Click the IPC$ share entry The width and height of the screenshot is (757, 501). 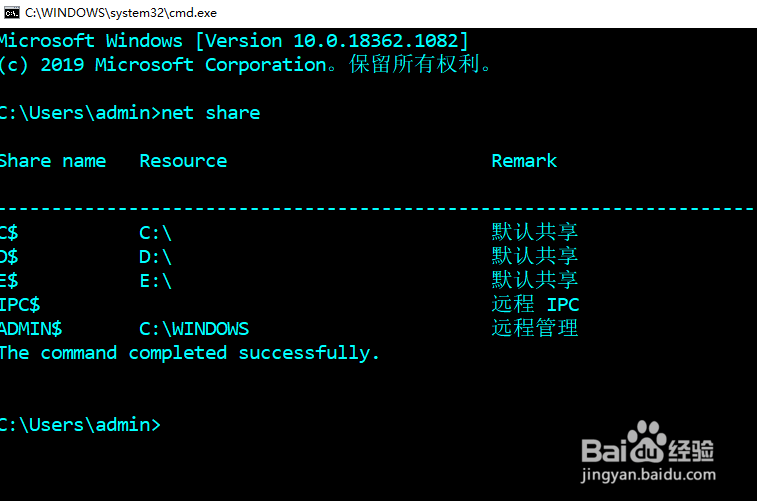pyautogui.click(x=20, y=305)
